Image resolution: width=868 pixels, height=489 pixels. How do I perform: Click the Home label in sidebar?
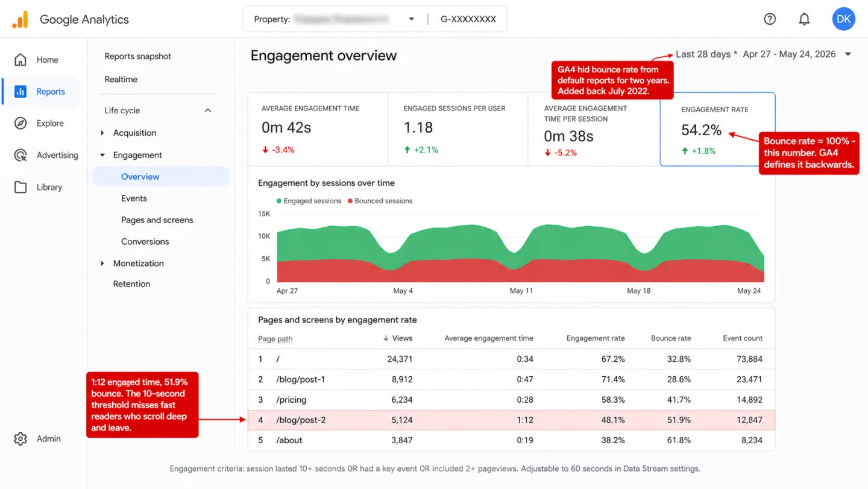[x=48, y=60]
